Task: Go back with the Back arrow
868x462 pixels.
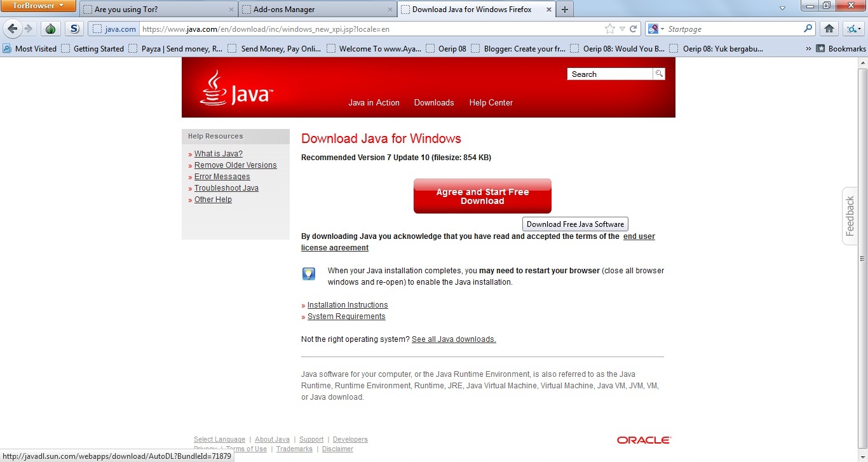Action: point(13,29)
